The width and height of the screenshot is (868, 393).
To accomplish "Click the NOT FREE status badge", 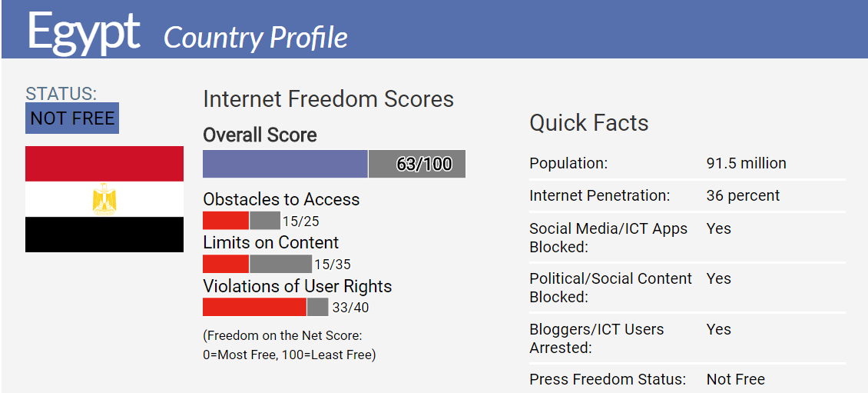I will pos(72,118).
